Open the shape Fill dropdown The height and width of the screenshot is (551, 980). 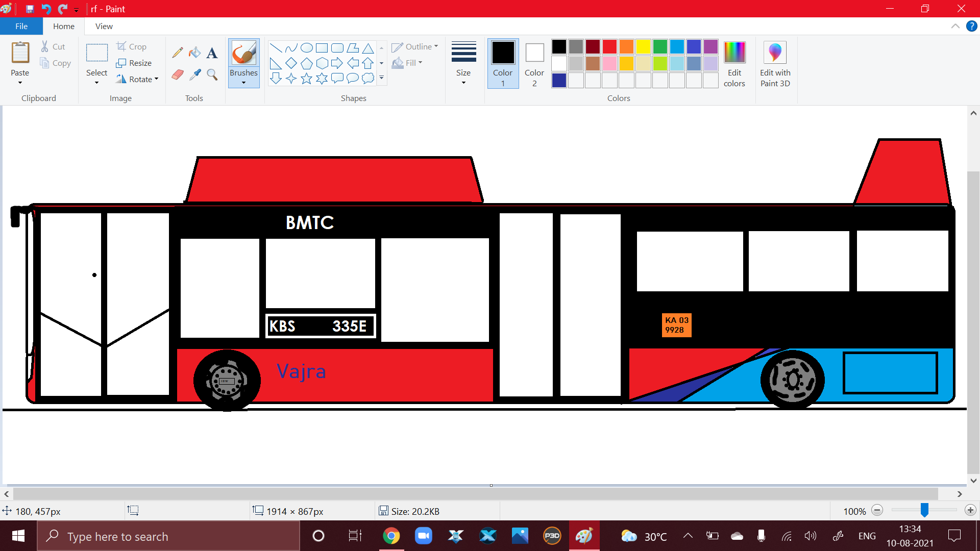click(407, 63)
